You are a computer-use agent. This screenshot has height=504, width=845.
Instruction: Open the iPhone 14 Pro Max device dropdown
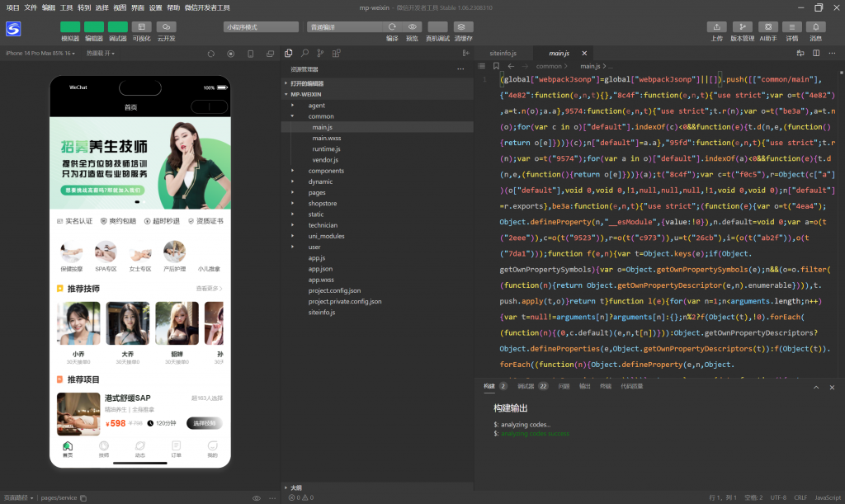click(41, 54)
